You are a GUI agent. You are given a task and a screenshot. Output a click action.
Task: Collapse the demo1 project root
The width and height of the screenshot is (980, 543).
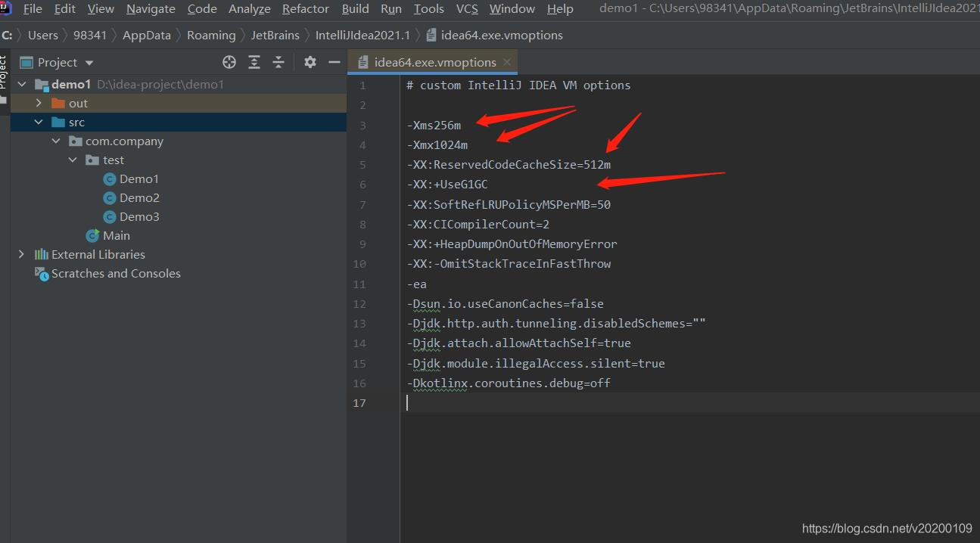click(x=22, y=85)
